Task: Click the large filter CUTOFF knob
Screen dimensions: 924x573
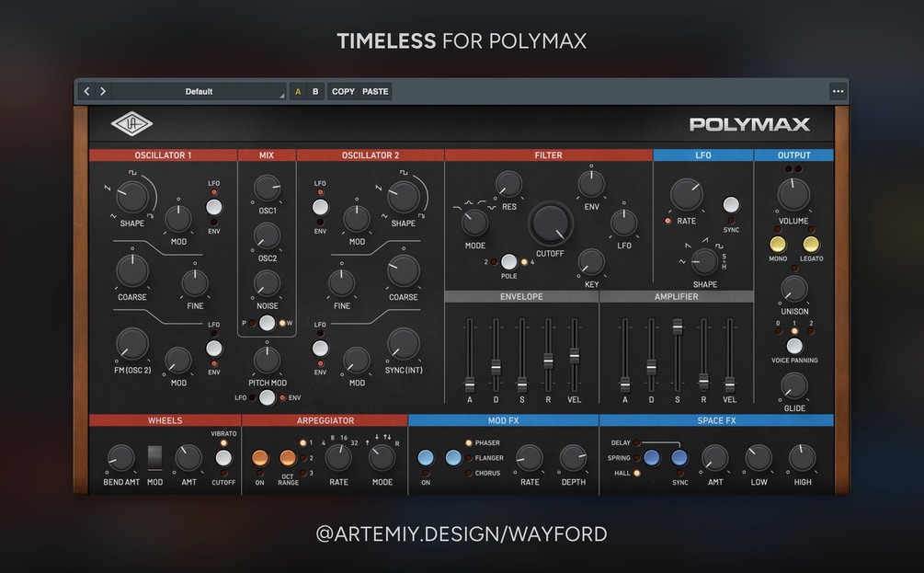Action: [550, 223]
